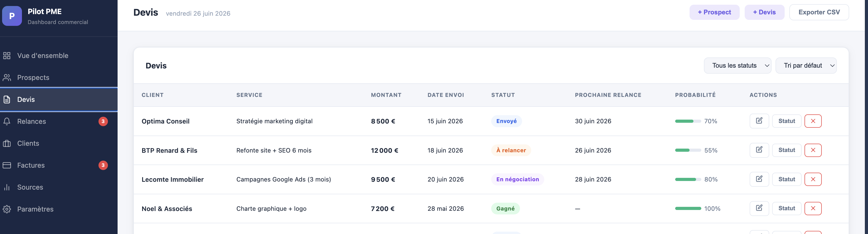This screenshot has height=234, width=868.
Task: Click the Exporter CSV button
Action: click(x=819, y=12)
